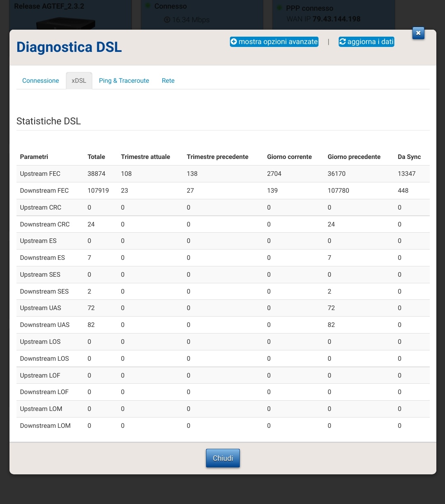Select the Upstream UAS row label
Viewport: 445px width, 504px height.
point(41,308)
